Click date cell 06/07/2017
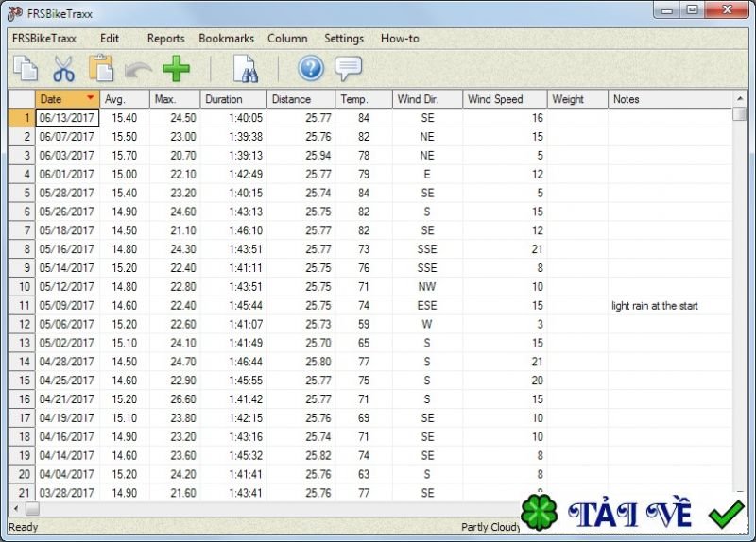The image size is (756, 542). pyautogui.click(x=67, y=136)
